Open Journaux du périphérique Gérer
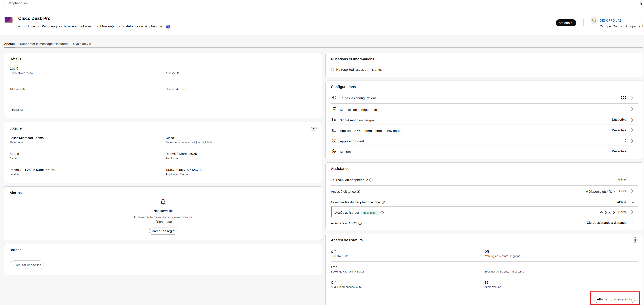The width and height of the screenshot is (644, 305). click(622, 179)
